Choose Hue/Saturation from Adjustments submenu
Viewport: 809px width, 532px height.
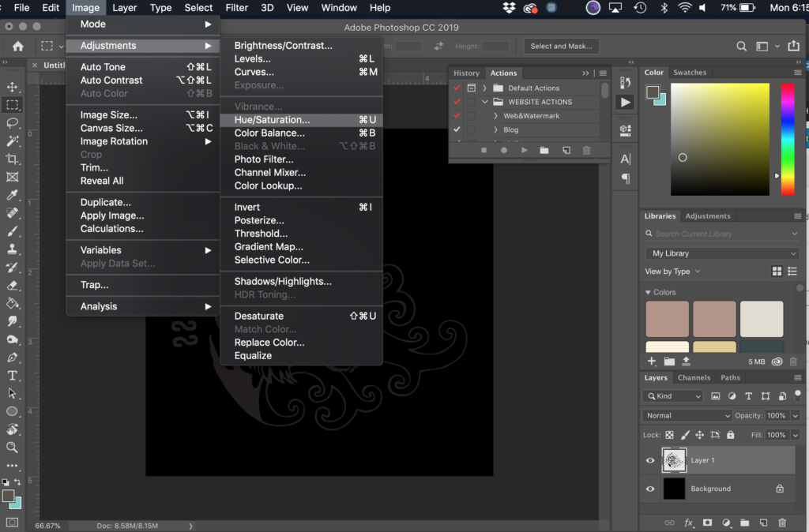point(302,120)
